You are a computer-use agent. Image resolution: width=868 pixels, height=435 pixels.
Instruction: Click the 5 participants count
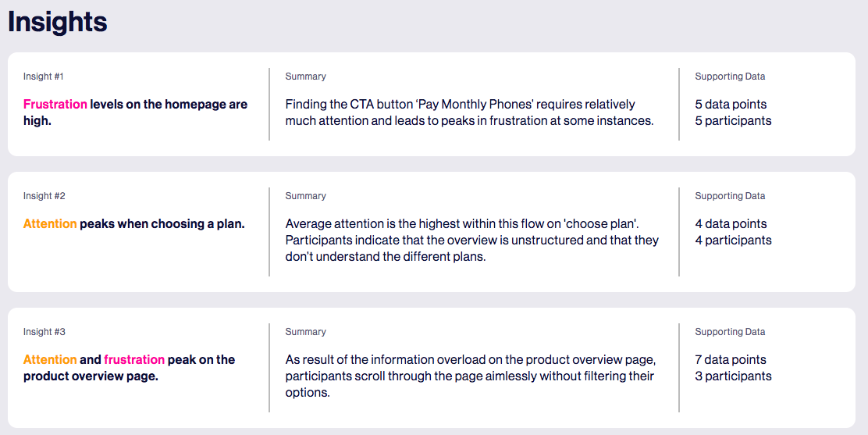coord(733,121)
